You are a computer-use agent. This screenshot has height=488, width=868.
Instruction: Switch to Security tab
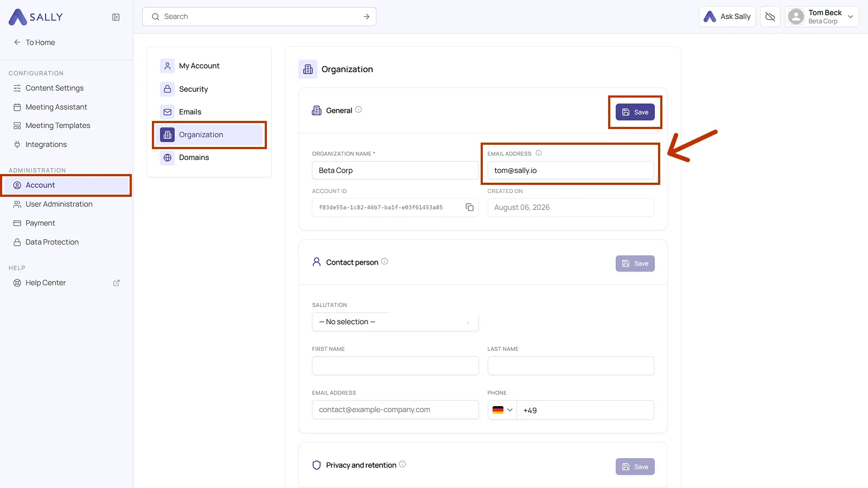(209, 89)
